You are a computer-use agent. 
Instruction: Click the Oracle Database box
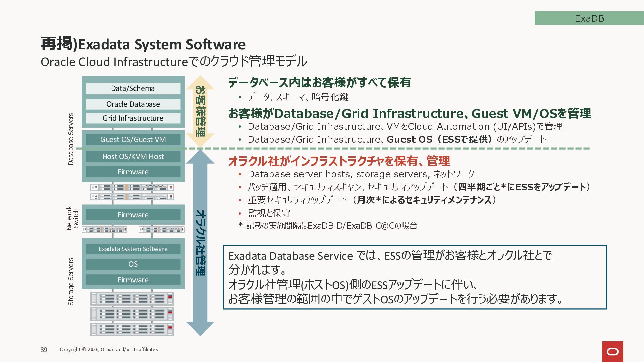point(133,104)
